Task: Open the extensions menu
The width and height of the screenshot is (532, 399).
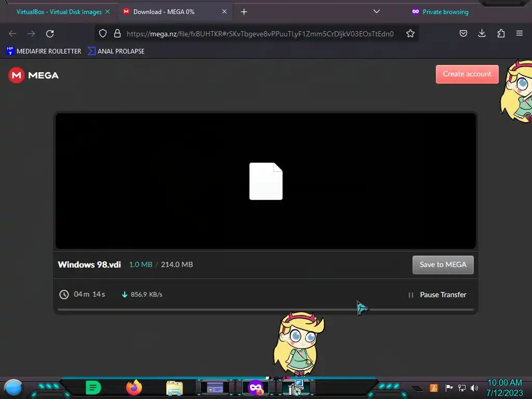Action: pyautogui.click(x=501, y=33)
